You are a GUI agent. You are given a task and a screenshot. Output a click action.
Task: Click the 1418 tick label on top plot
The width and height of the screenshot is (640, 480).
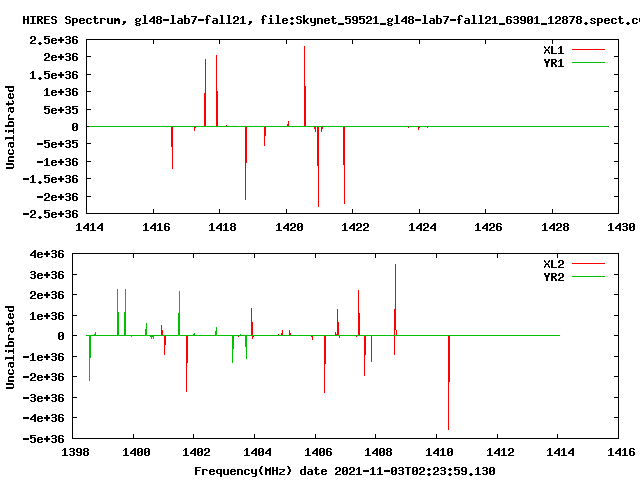pos(222,227)
